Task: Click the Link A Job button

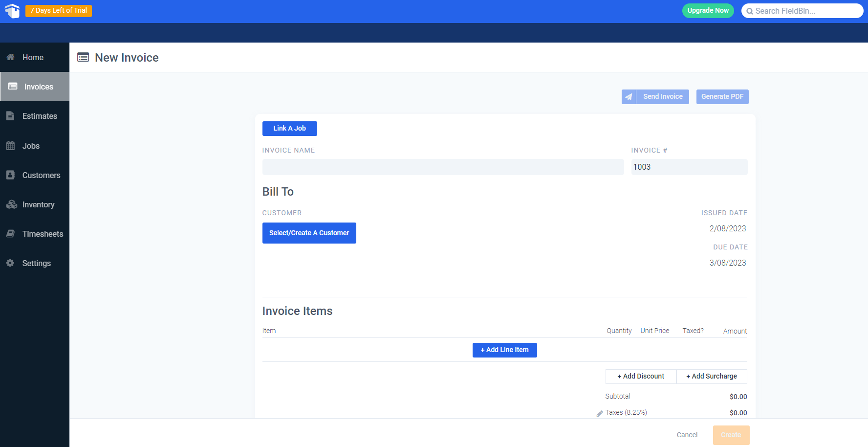Action: tap(290, 129)
